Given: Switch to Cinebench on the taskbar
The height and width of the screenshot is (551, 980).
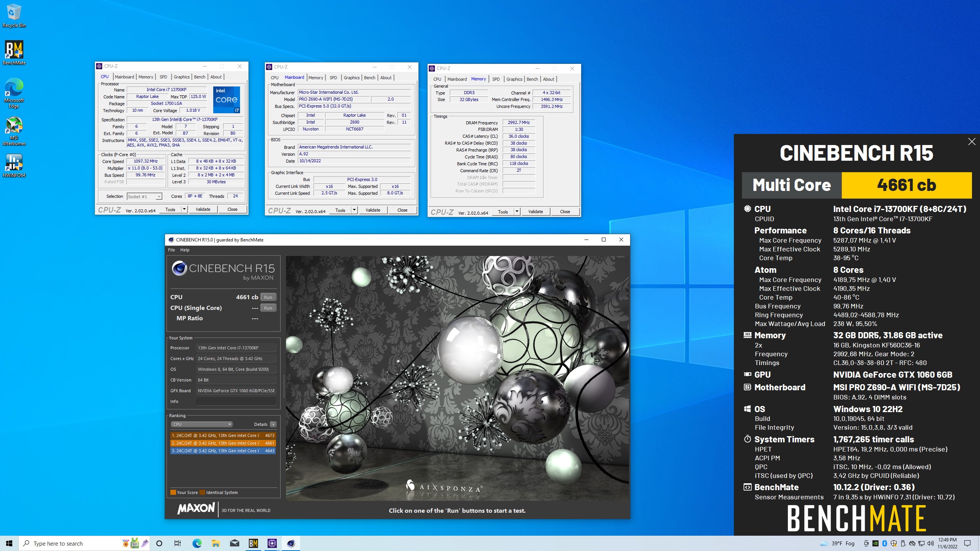Looking at the screenshot, I should coord(291,543).
